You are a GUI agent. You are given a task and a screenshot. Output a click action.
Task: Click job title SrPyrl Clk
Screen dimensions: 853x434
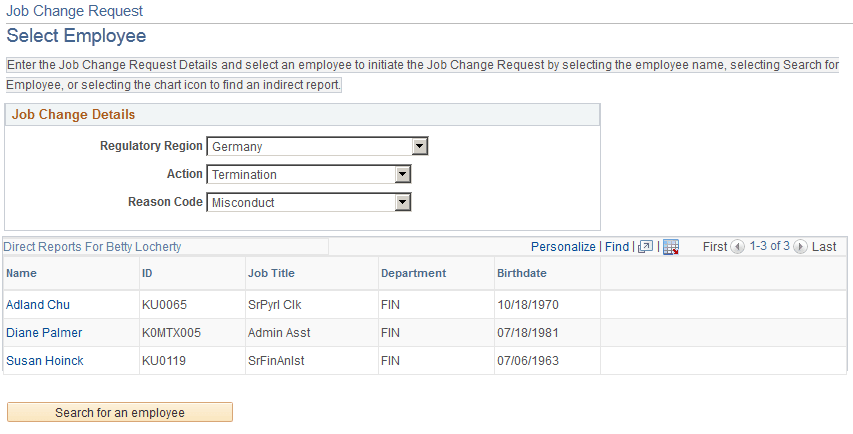coord(275,305)
